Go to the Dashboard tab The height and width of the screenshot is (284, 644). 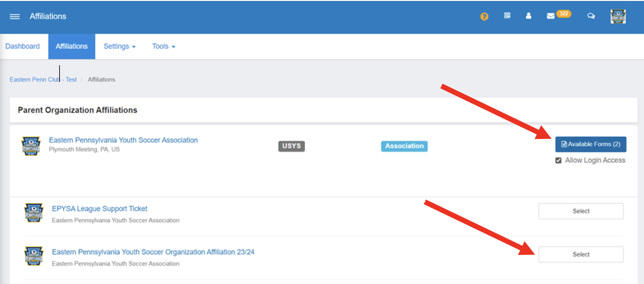coord(23,46)
